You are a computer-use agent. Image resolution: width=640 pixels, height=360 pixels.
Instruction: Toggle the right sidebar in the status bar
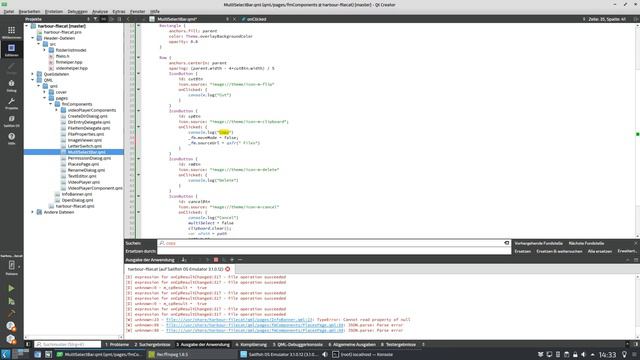(x=636, y=344)
